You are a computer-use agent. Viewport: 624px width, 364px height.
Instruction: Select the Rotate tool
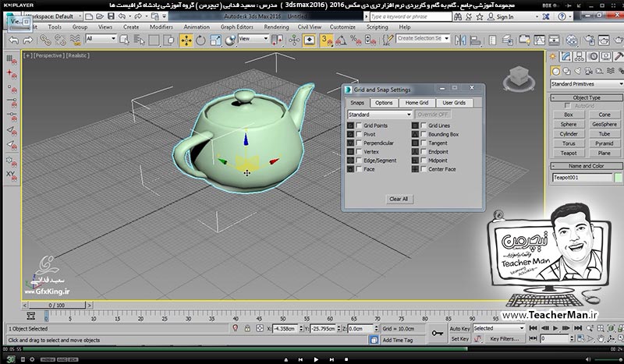tap(200, 41)
